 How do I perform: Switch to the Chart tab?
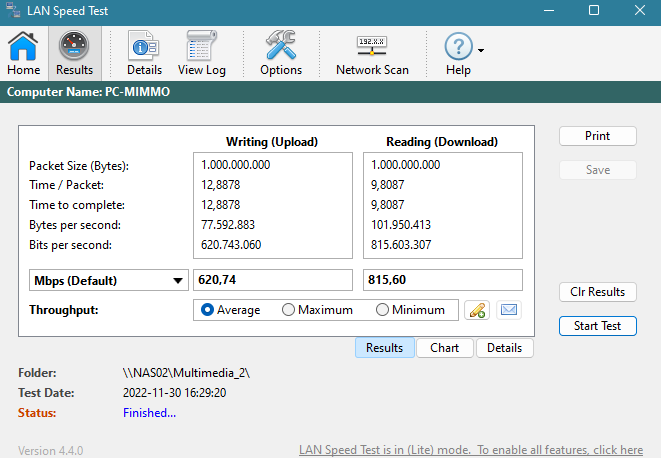(x=445, y=348)
